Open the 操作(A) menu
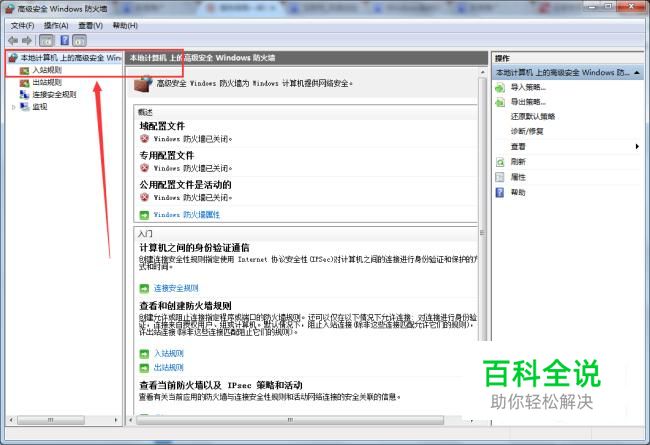The image size is (650, 445). [x=56, y=26]
